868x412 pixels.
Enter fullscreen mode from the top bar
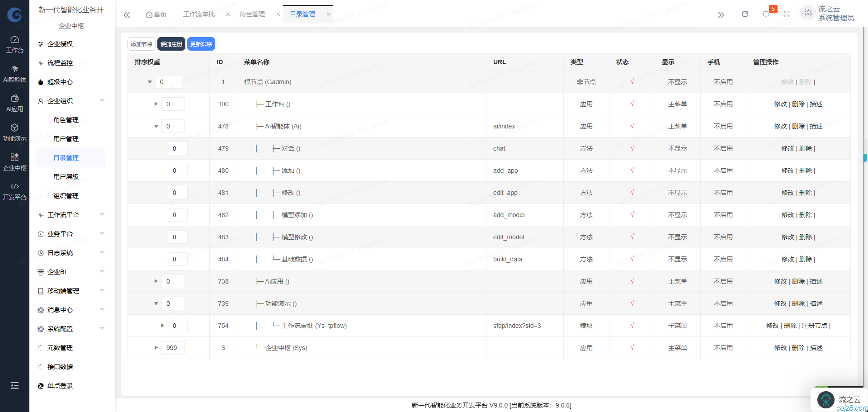coord(787,14)
